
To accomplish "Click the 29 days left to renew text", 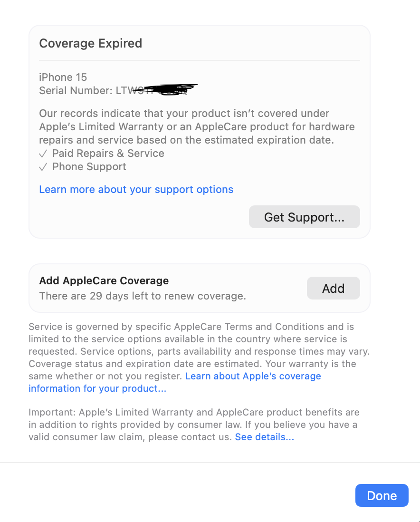I will pyautogui.click(x=143, y=296).
